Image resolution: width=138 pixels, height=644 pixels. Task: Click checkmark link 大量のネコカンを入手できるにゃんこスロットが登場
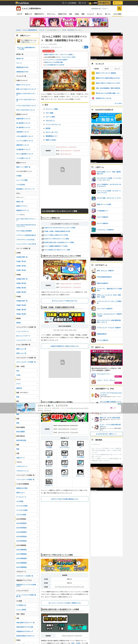[x=60, y=228]
